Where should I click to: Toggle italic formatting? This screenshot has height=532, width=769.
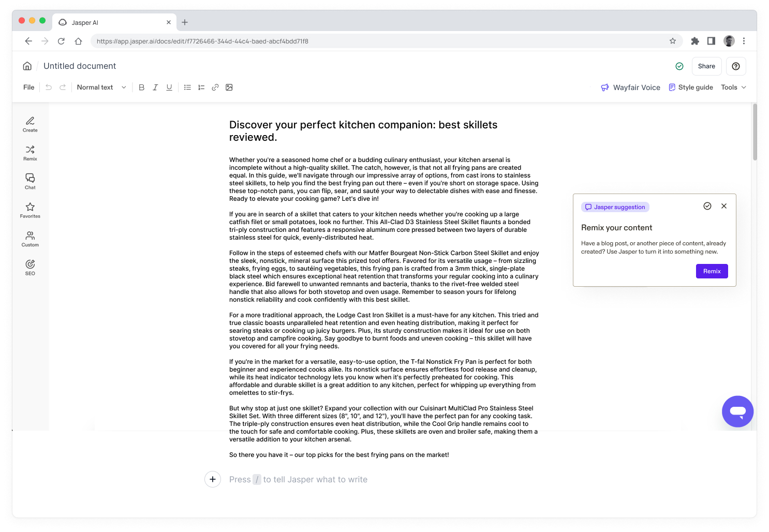[x=155, y=87]
